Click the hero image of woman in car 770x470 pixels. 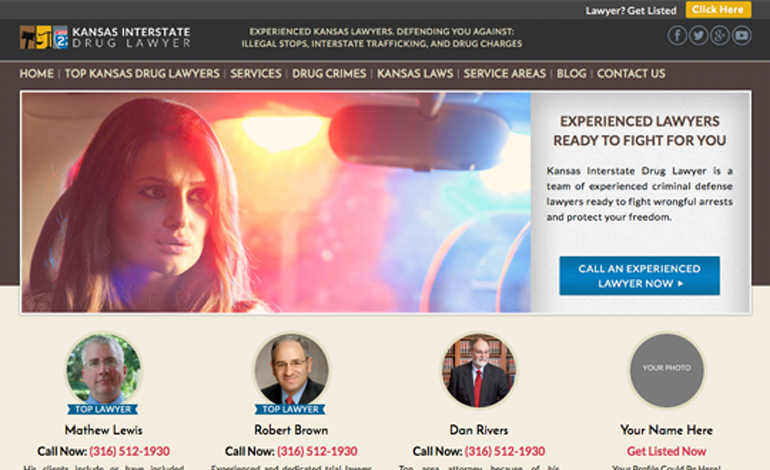click(276, 202)
